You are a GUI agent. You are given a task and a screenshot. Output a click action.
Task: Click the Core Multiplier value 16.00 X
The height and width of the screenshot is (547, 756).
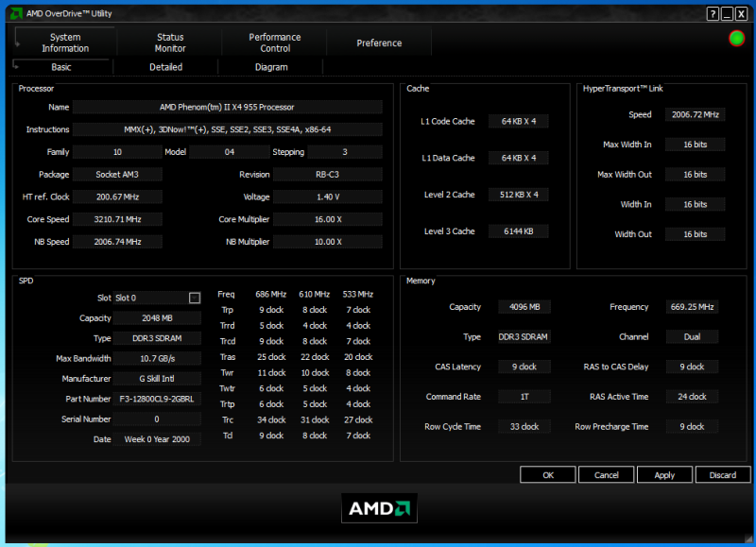coord(327,219)
